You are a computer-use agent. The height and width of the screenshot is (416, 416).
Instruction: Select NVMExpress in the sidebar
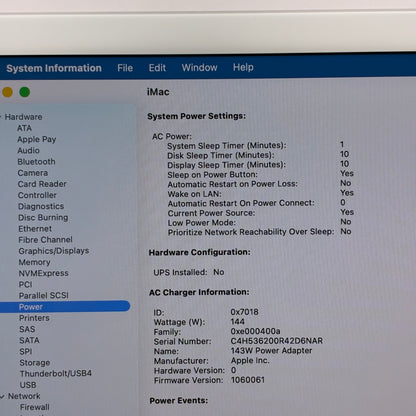point(43,273)
